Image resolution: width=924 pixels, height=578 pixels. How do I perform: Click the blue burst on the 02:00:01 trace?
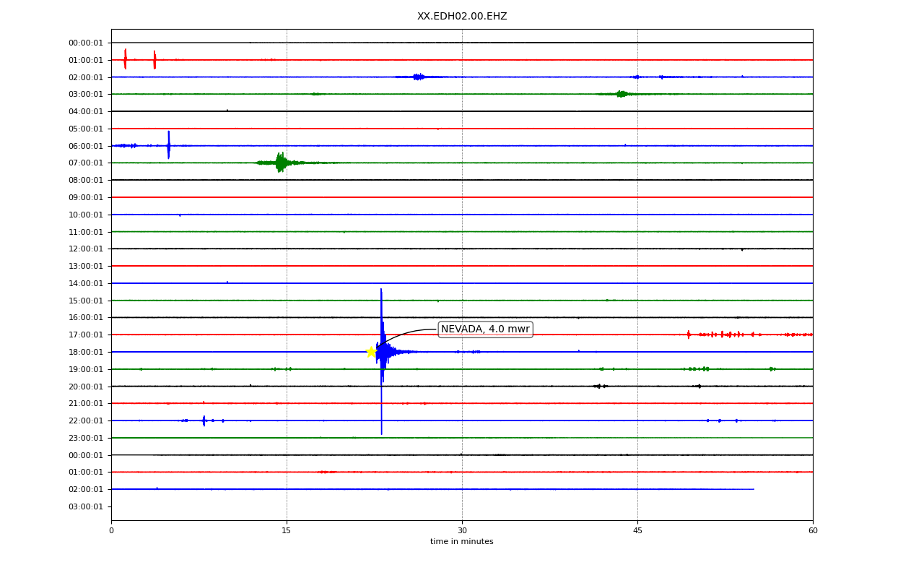click(x=418, y=77)
